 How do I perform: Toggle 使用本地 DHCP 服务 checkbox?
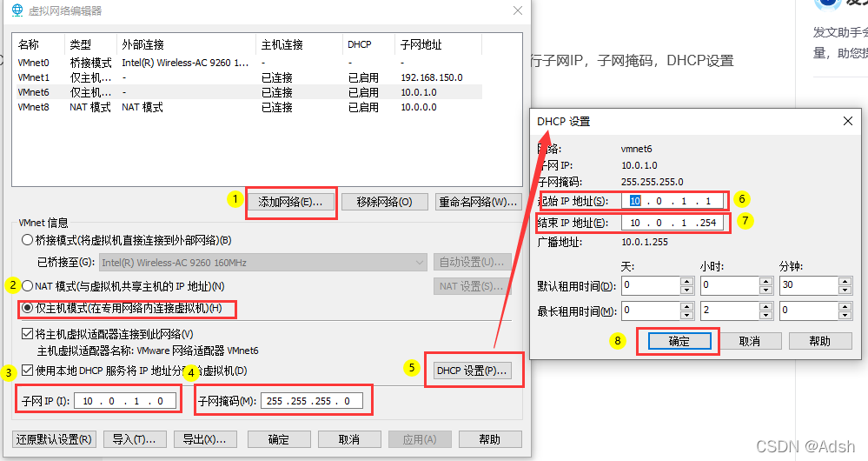click(x=27, y=371)
